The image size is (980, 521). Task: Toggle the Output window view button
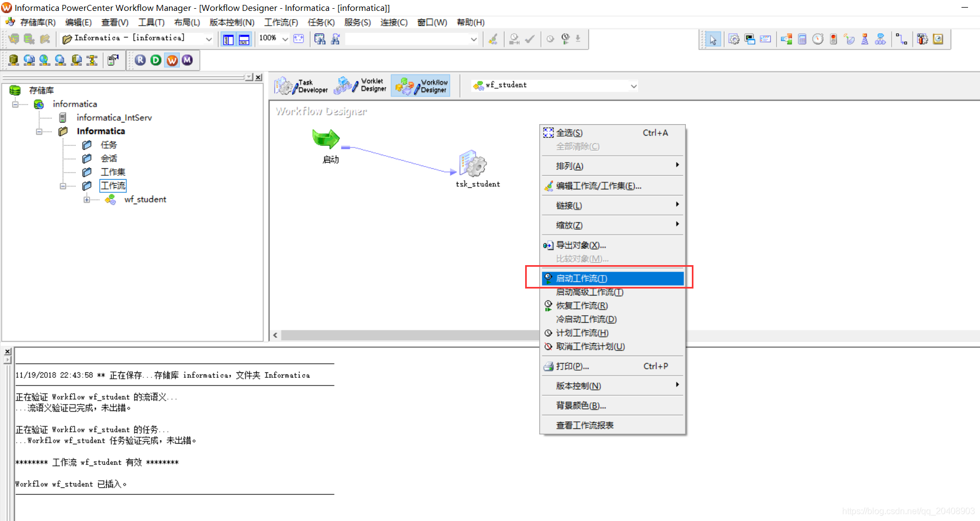tap(244, 39)
